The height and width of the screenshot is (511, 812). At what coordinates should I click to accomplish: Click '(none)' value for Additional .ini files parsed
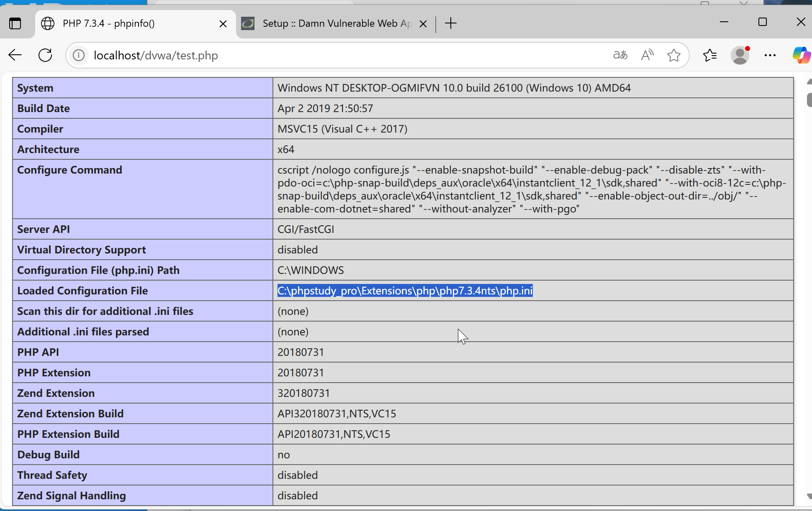point(293,332)
